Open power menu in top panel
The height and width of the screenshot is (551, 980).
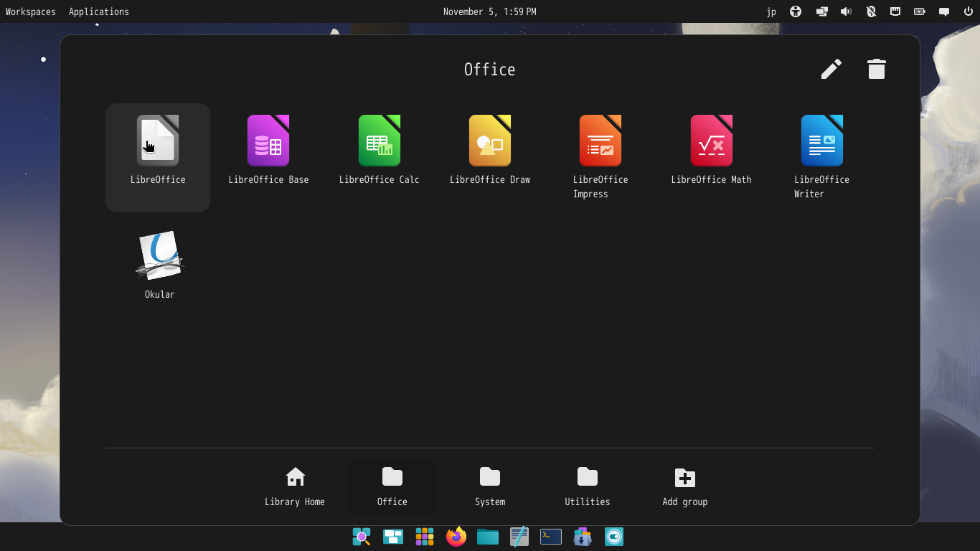969,11
